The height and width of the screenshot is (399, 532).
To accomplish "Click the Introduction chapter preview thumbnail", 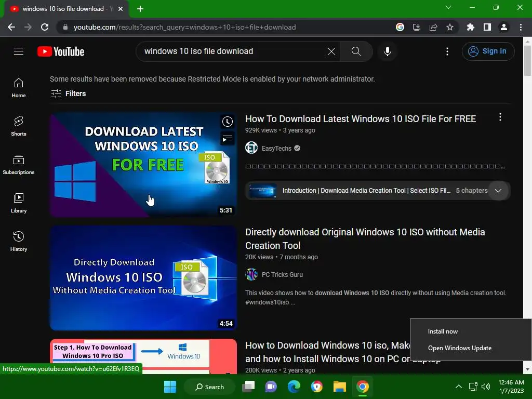I will [x=262, y=190].
